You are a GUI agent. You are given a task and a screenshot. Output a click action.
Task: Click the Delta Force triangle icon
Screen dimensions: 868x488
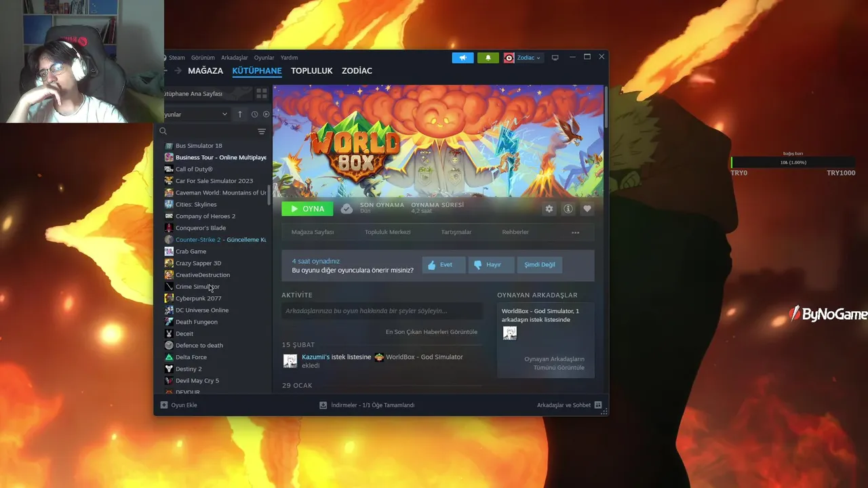(x=169, y=357)
